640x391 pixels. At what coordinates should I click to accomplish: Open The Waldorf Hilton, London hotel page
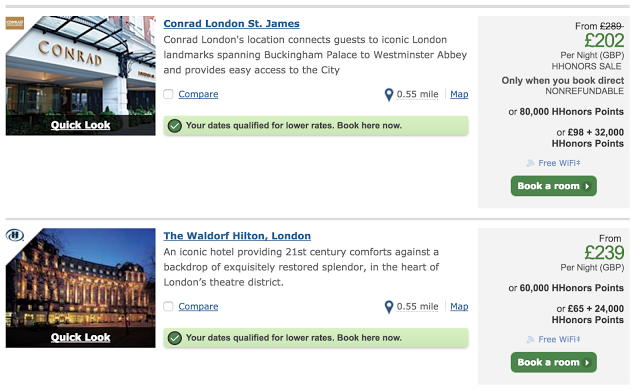[x=237, y=236]
